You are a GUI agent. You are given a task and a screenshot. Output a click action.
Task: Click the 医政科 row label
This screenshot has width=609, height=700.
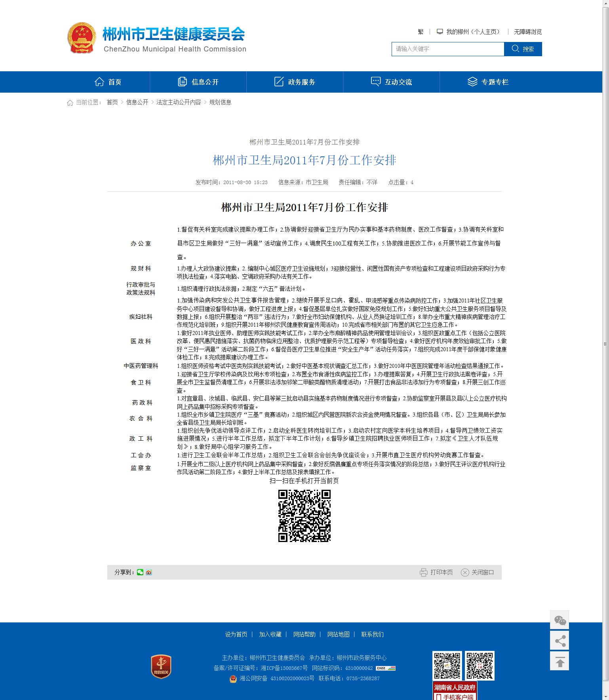click(141, 341)
